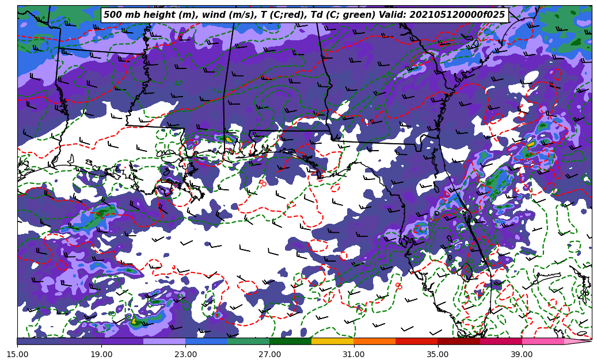Screen dimensions: 597x364
Task: Select the hot pink colorbar segment right of 39.00
Action: 543,341
